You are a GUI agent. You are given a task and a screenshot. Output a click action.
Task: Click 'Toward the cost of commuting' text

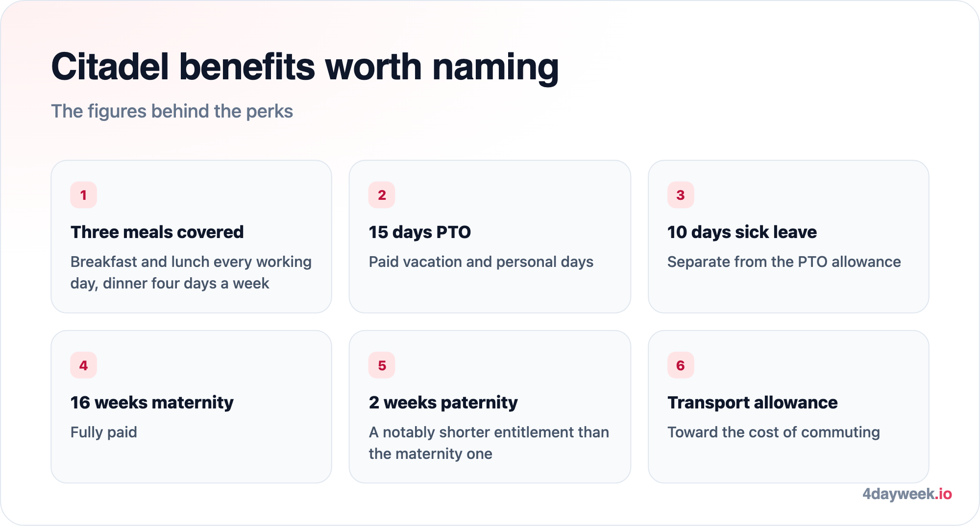(774, 432)
